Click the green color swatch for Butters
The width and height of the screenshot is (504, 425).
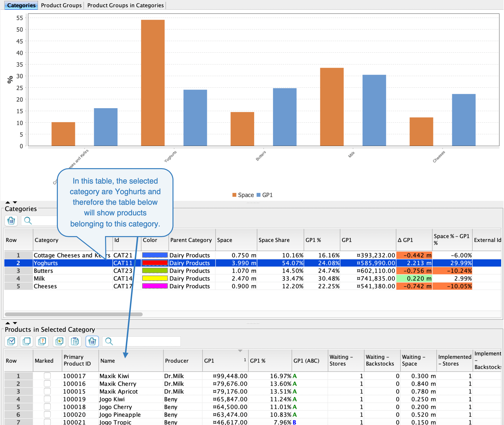(x=155, y=271)
